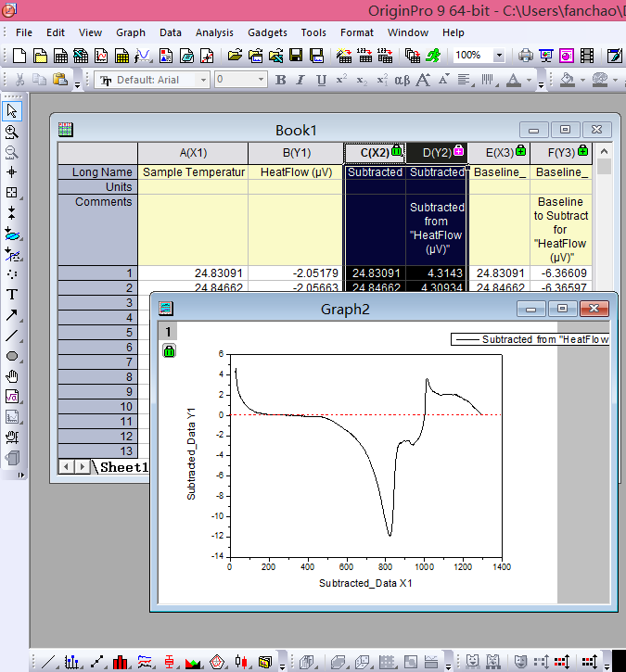The height and width of the screenshot is (672, 626).
Task: Select the Text tool
Action: 12,295
